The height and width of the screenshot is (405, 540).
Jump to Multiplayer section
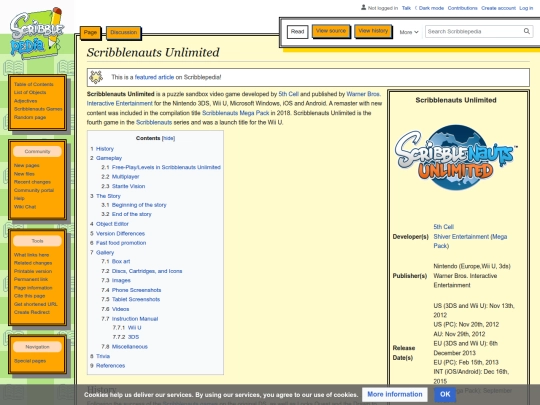click(x=125, y=177)
